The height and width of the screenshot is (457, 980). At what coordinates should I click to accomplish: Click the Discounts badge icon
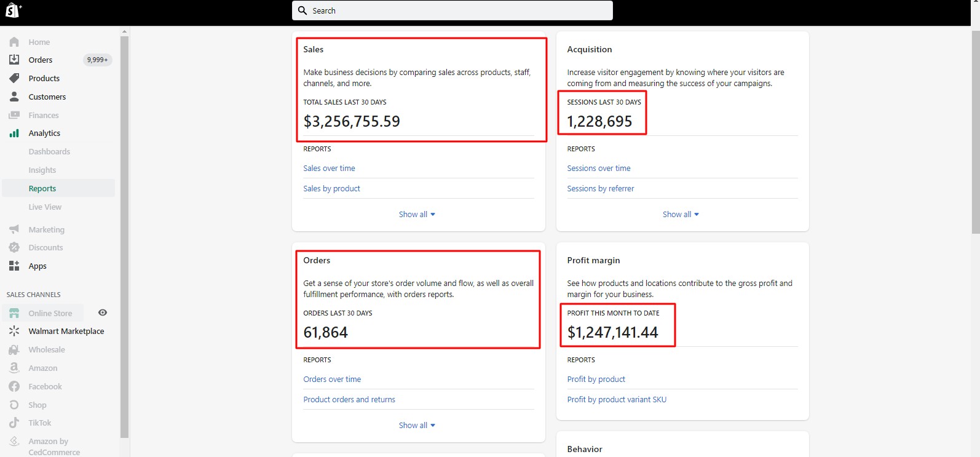coord(14,247)
